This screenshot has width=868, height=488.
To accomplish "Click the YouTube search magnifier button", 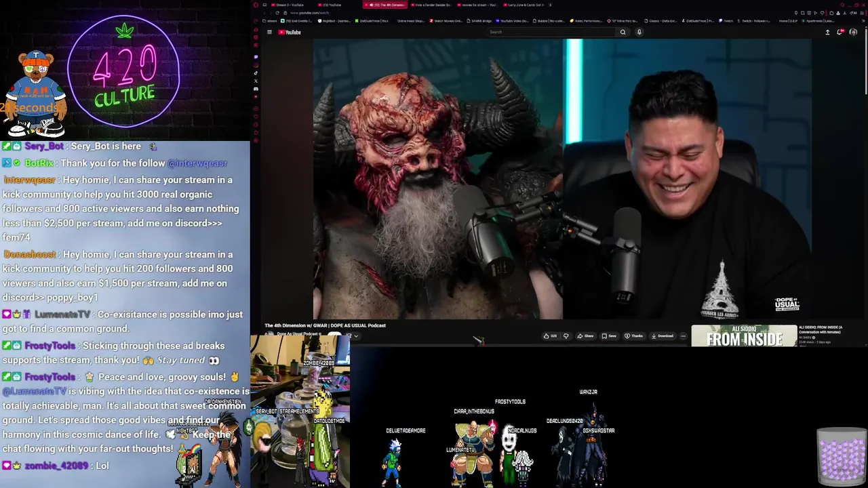I will pyautogui.click(x=623, y=32).
